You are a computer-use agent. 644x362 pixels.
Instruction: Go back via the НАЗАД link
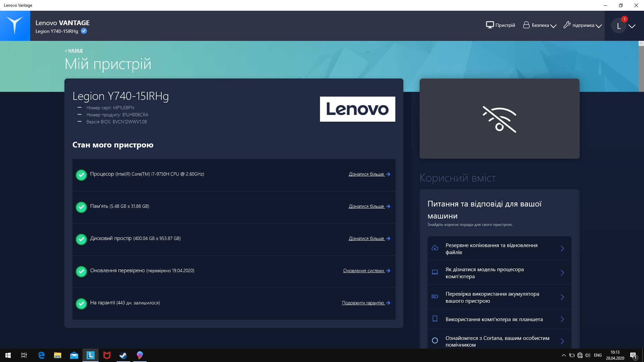pyautogui.click(x=75, y=51)
